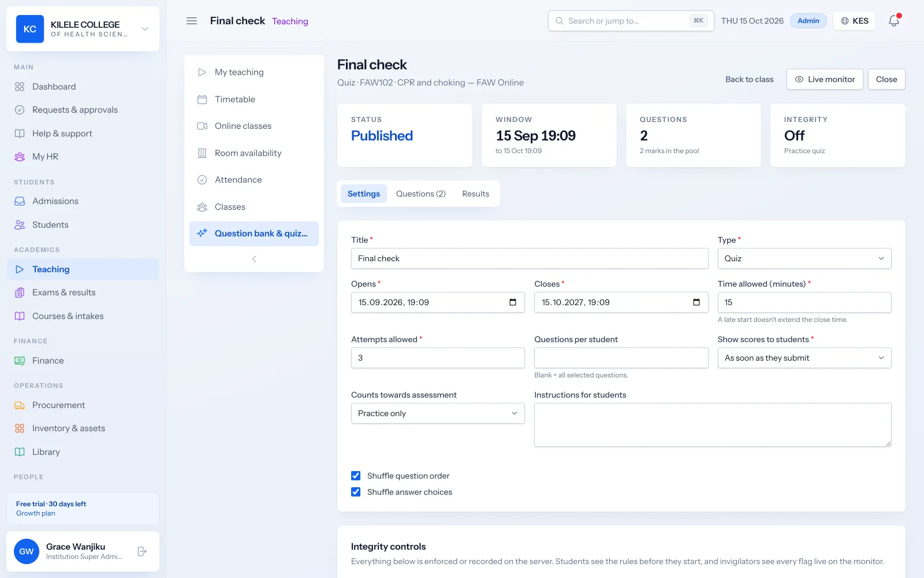Click the Title input field
Viewport: 924px width, 578px height.
click(530, 258)
